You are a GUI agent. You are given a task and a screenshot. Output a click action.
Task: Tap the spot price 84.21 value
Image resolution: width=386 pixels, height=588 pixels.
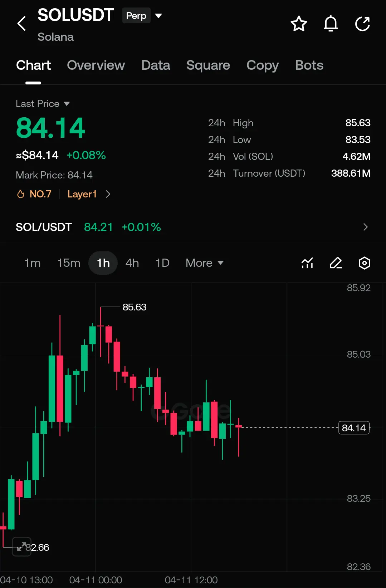(x=98, y=227)
